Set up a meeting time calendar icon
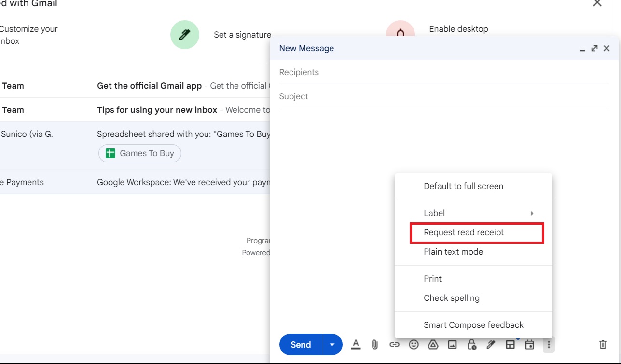This screenshot has width=621, height=364. 529,344
